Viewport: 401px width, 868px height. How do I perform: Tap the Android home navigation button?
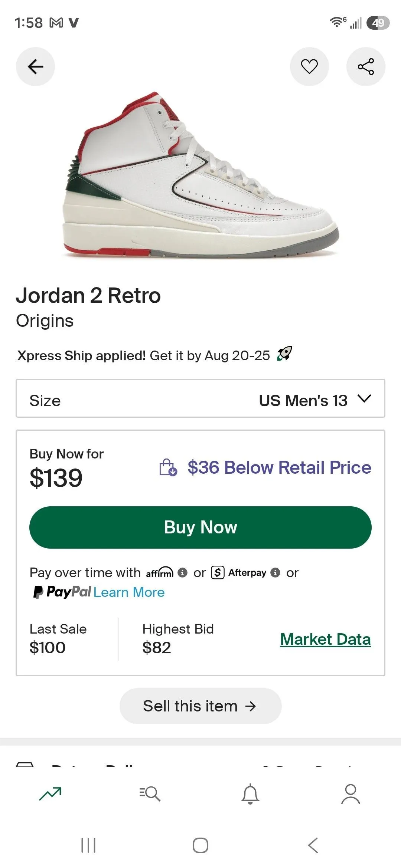[x=200, y=845]
